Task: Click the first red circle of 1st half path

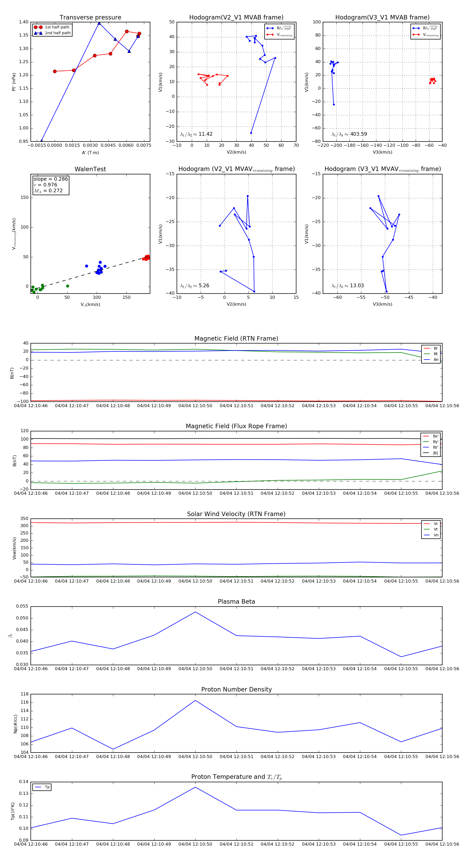Action: coord(55,72)
